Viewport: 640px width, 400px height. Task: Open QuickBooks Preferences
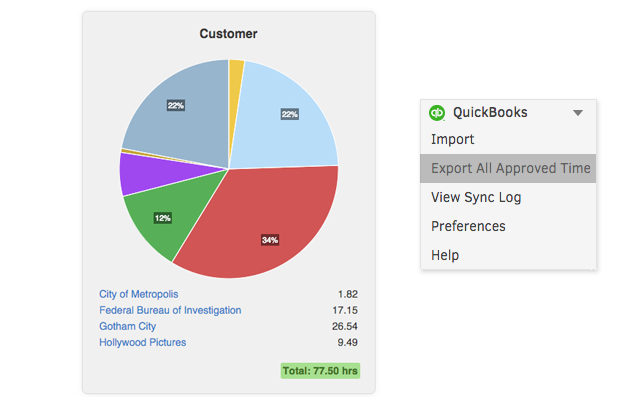(467, 227)
